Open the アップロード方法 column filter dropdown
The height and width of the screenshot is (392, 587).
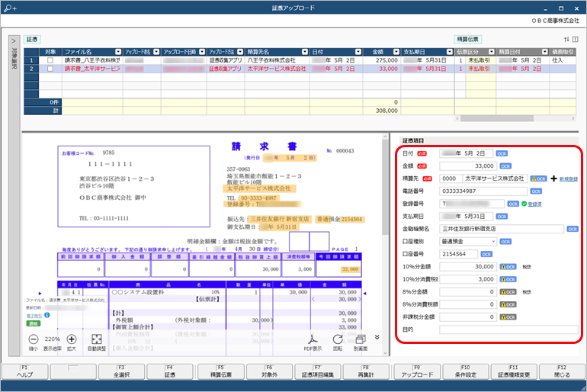[240, 52]
